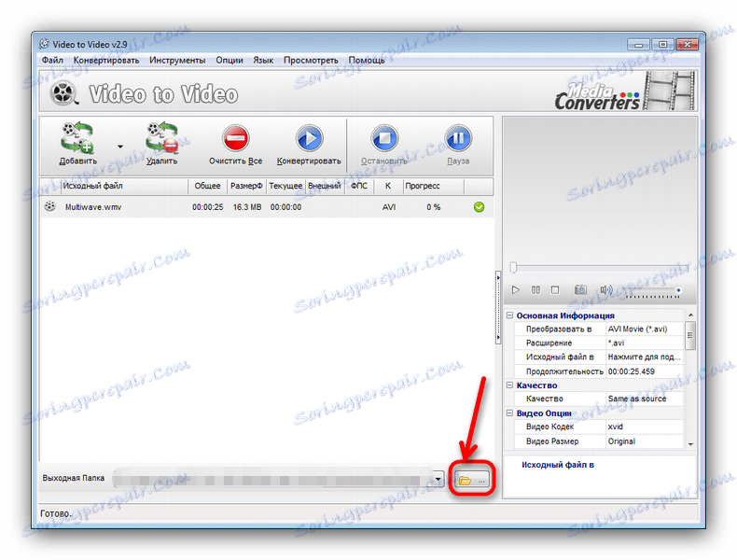Collapse the Видео Опции section
The height and width of the screenshot is (560, 737).
(x=509, y=413)
